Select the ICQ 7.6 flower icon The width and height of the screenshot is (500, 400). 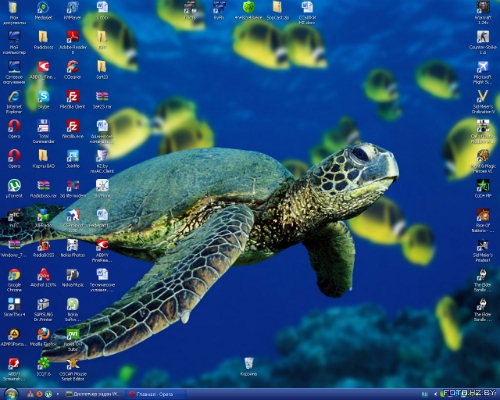(43, 367)
